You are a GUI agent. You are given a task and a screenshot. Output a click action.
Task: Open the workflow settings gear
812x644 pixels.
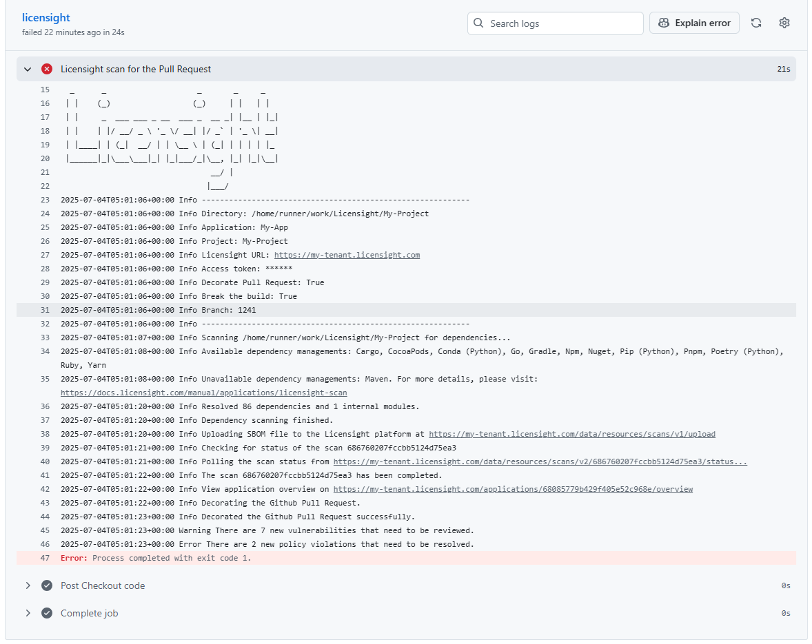[784, 23]
